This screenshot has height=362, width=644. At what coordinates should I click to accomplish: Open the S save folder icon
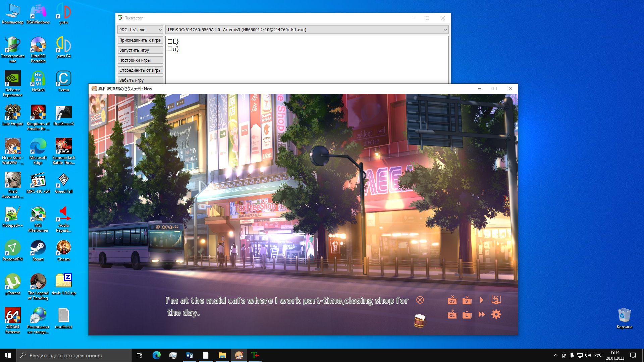(x=467, y=300)
